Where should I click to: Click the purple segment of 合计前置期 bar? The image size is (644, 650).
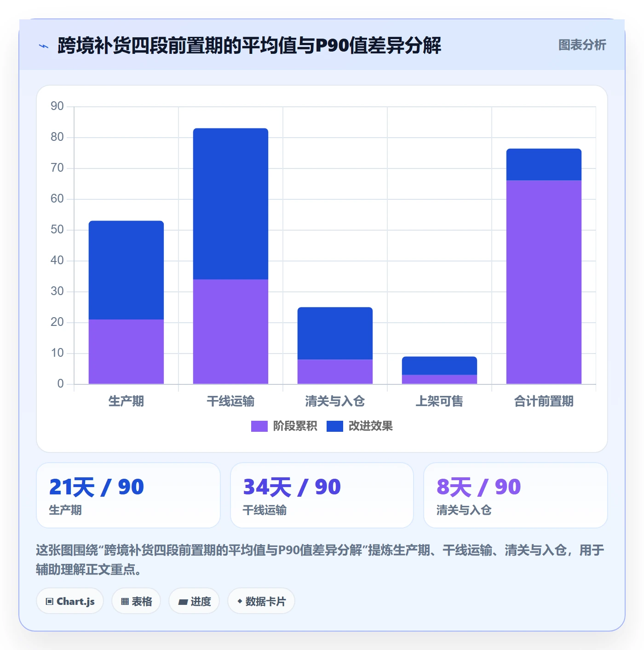544,282
